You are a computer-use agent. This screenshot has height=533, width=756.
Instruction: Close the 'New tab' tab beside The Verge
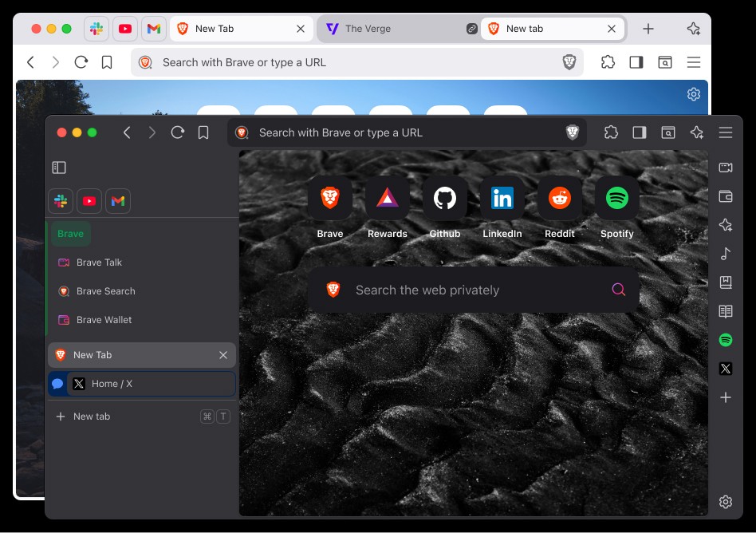pos(612,29)
